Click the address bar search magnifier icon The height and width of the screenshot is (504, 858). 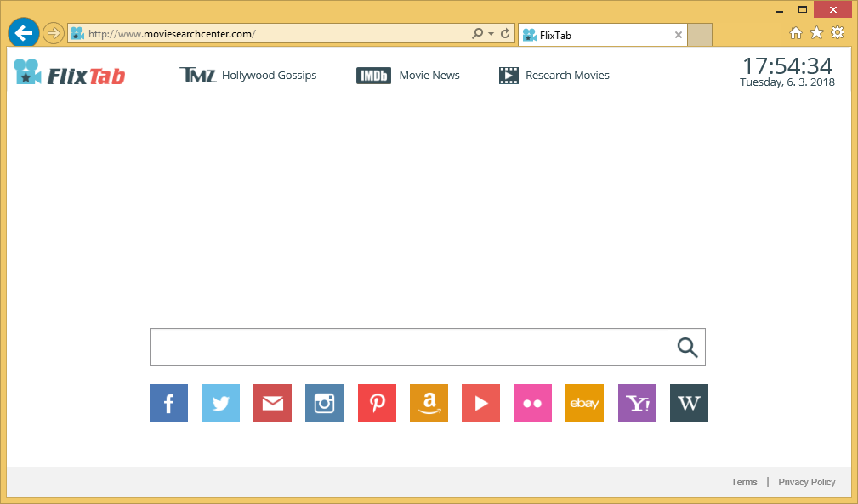pyautogui.click(x=477, y=33)
